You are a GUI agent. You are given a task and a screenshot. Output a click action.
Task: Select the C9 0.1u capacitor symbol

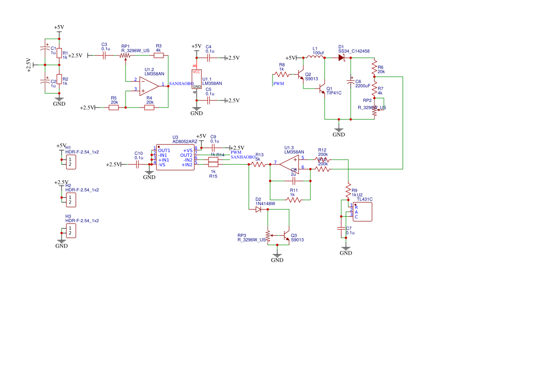click(x=213, y=148)
